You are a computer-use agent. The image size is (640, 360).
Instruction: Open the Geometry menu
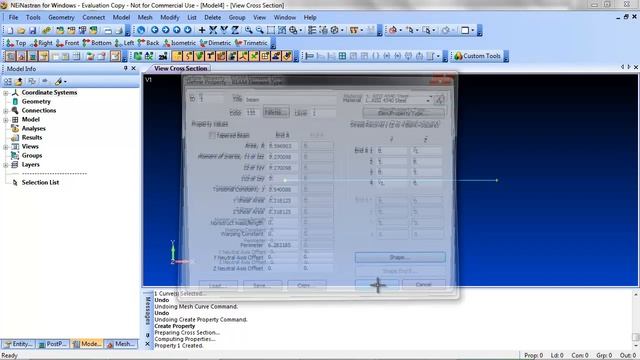(61, 18)
